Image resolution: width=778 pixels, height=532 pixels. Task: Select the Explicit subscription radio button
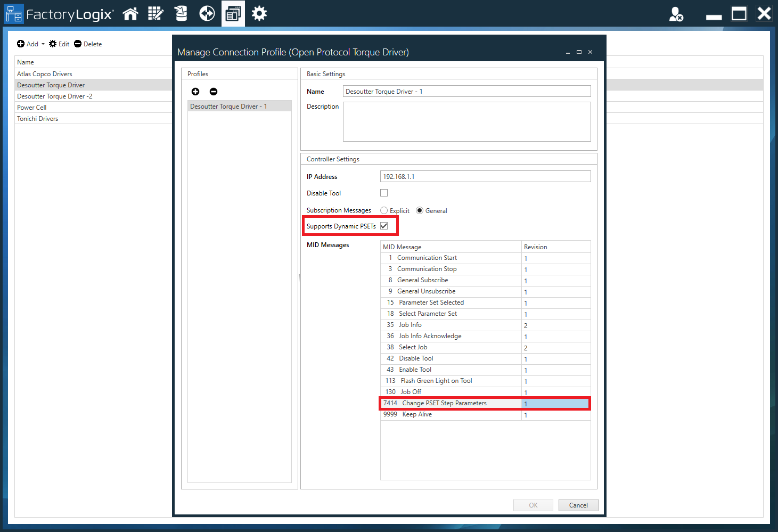click(384, 210)
